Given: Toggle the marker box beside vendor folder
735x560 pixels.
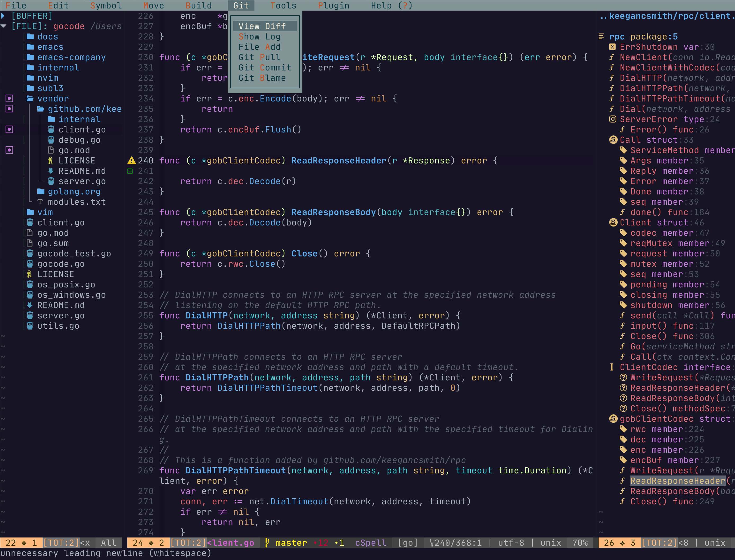Looking at the screenshot, I should click(x=9, y=99).
